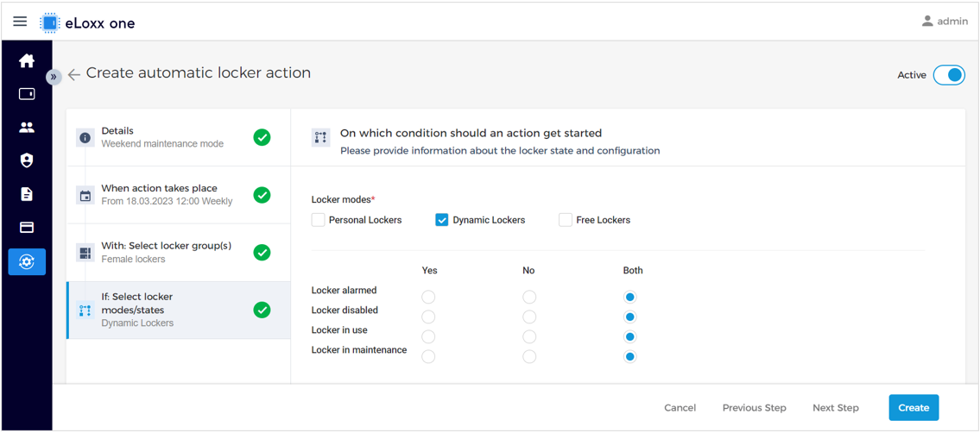Viewport: 980px width, 433px height.
Task: Click the Details step info icon
Action: tap(85, 137)
